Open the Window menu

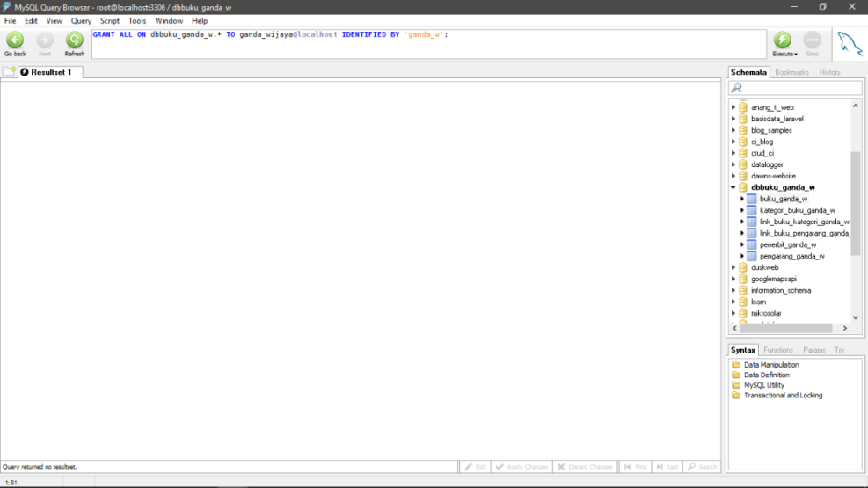tap(169, 21)
